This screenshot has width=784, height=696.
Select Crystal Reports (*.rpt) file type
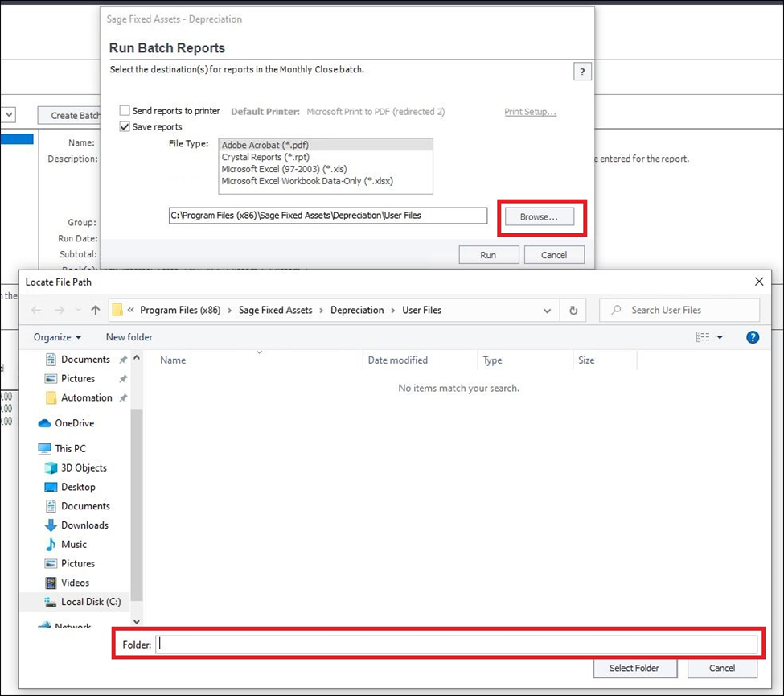pos(265,158)
